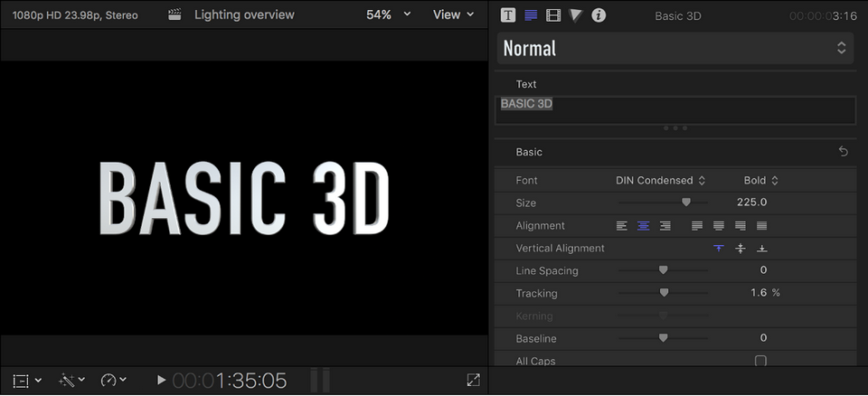This screenshot has height=396, width=868.
Task: Set text alignment to left
Action: 622,225
